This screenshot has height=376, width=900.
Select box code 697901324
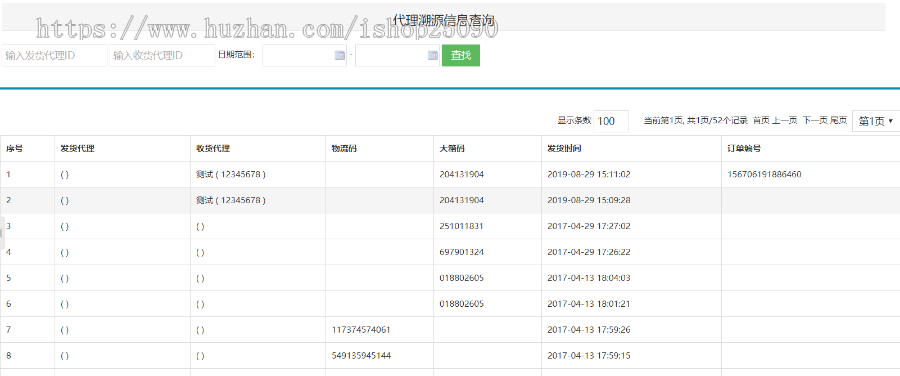461,252
